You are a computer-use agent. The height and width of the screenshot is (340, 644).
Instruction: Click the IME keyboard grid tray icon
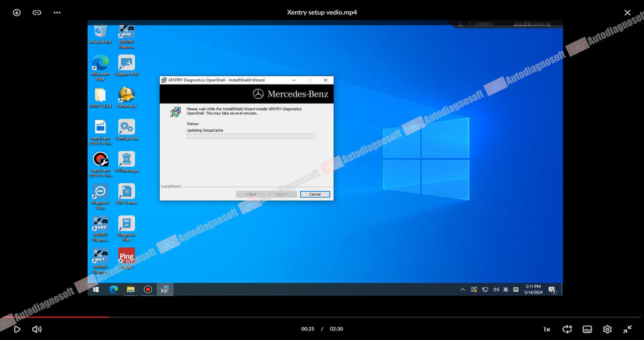[516, 289]
